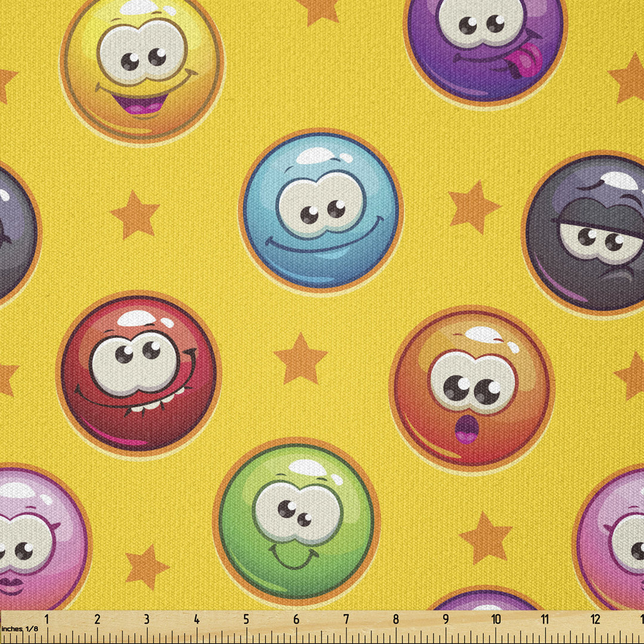Screen dimensions: 644x644
Task: Click the light blue smiling ball
Action: pyautogui.click(x=321, y=212)
